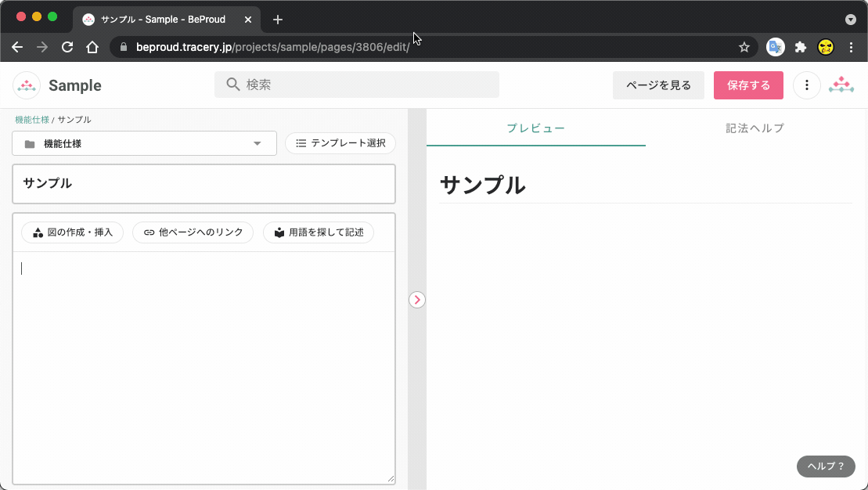Follow the 機能仕様 breadcrumb link
This screenshot has height=490, width=868.
click(31, 120)
